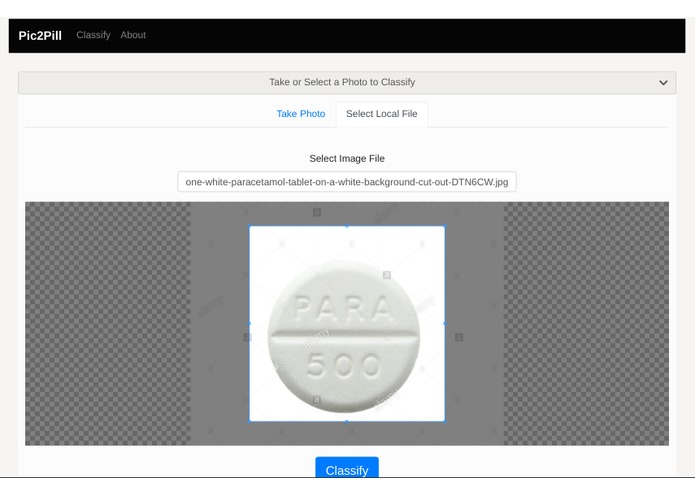Open the Pic2Pill home brand link

(40, 35)
